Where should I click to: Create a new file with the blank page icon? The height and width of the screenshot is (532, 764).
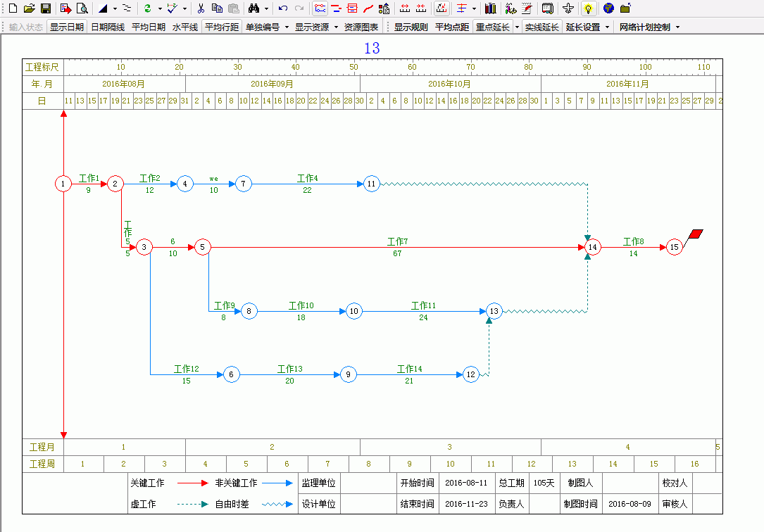[13, 8]
